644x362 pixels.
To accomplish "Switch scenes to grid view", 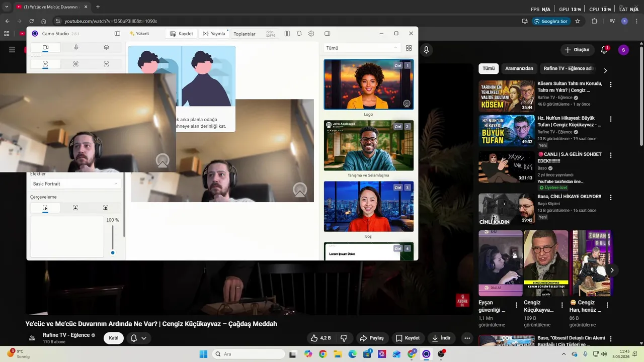I will (x=409, y=48).
